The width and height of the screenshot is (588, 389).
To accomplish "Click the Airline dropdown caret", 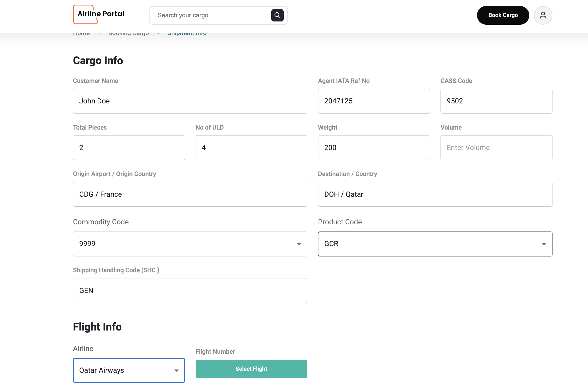I will 176,370.
